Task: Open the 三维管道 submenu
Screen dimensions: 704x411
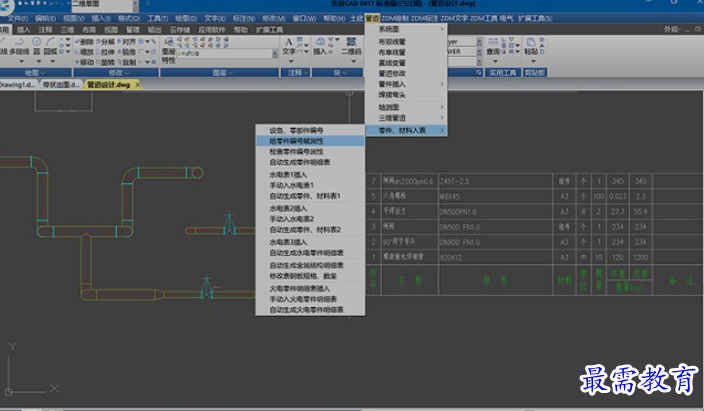Action: [x=406, y=118]
